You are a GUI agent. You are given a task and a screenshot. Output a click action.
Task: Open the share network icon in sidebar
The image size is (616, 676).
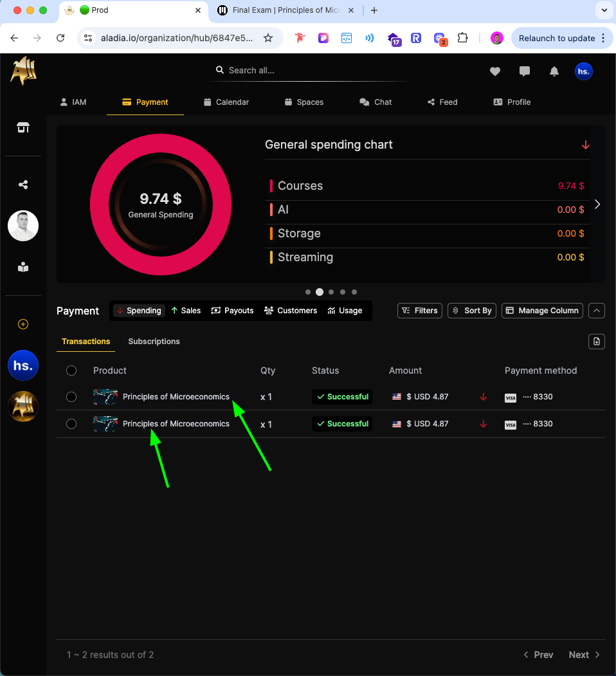[23, 185]
